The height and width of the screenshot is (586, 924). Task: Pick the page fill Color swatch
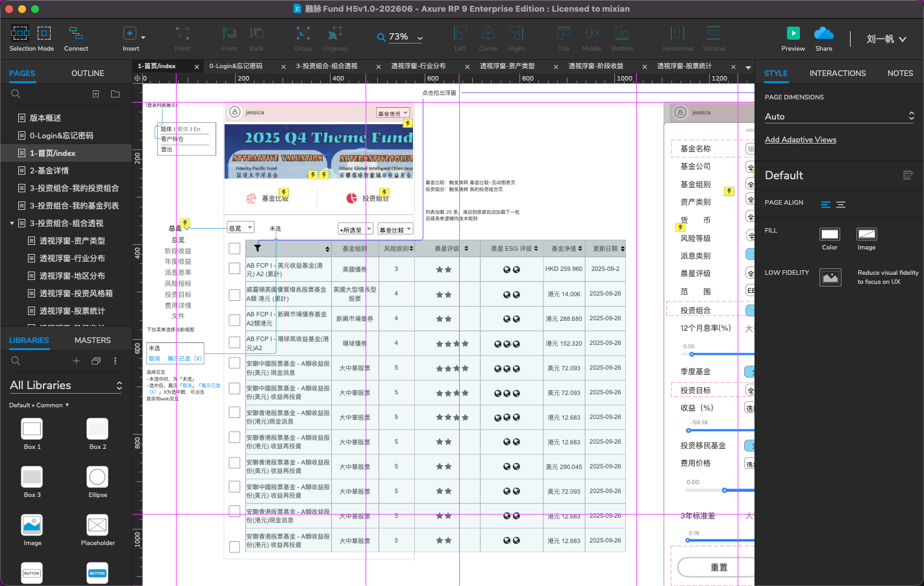[x=830, y=234]
